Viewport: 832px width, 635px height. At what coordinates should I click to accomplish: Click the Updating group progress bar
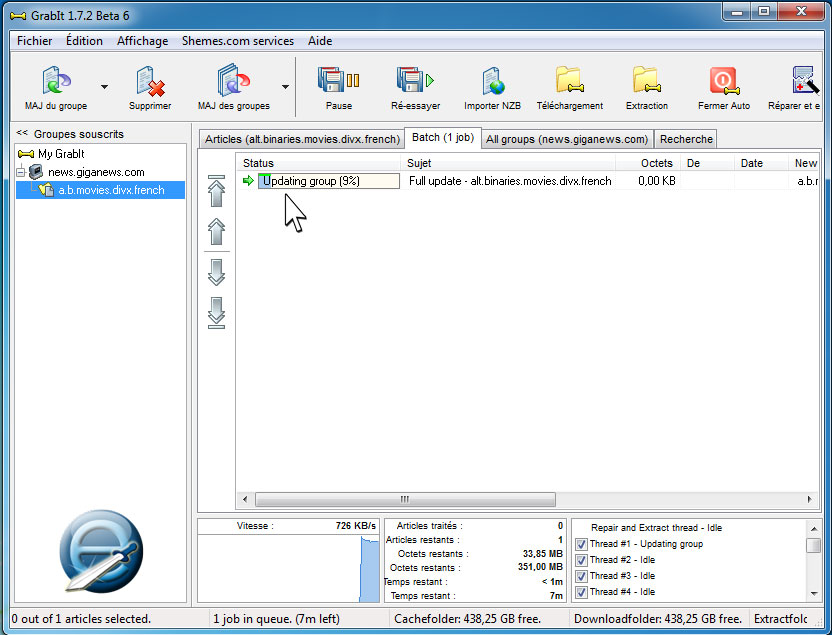tap(328, 181)
